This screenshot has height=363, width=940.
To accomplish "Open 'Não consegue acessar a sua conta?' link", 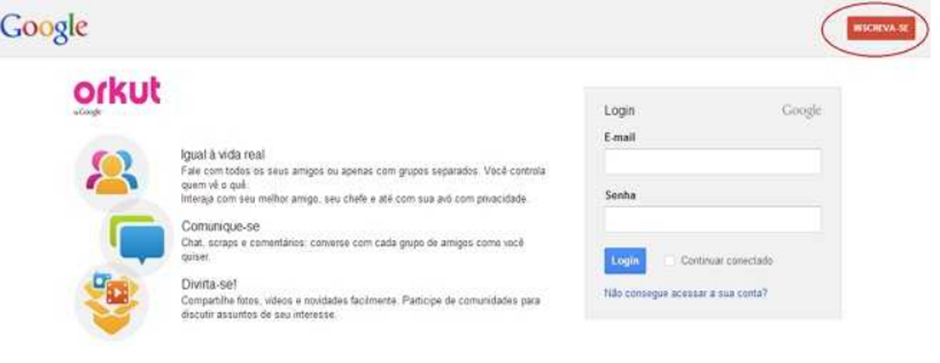I will pyautogui.click(x=686, y=294).
